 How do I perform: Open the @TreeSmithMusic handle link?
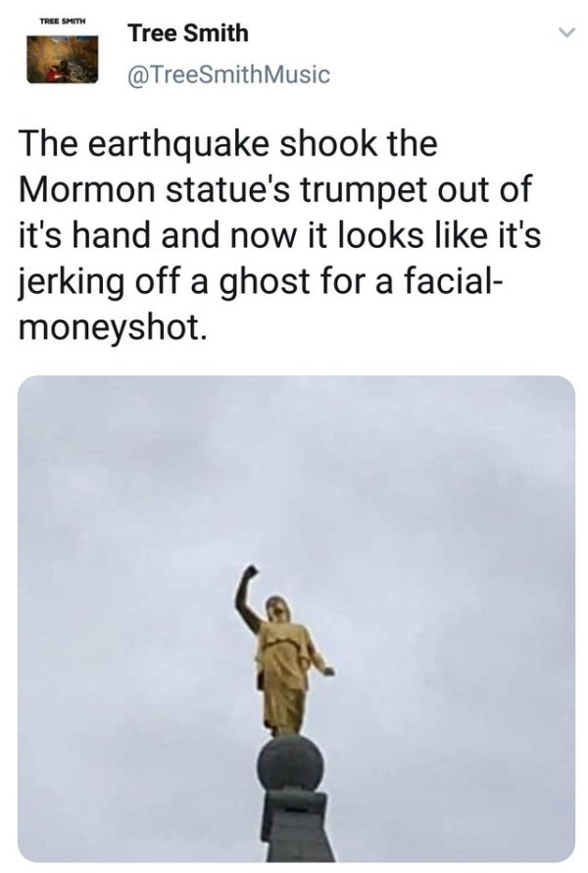pos(229,74)
